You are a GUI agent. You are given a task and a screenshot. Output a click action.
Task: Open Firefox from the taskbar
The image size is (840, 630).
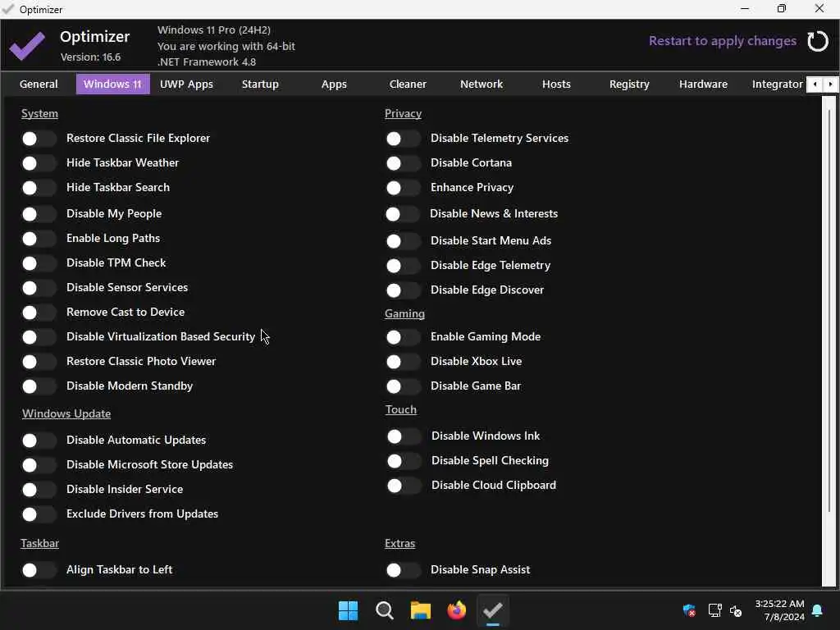456,610
